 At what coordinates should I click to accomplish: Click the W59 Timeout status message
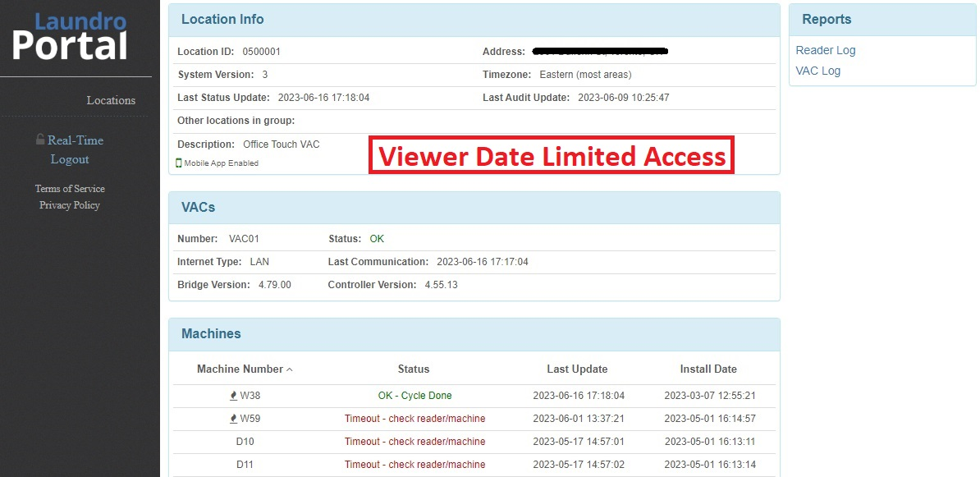(x=415, y=418)
